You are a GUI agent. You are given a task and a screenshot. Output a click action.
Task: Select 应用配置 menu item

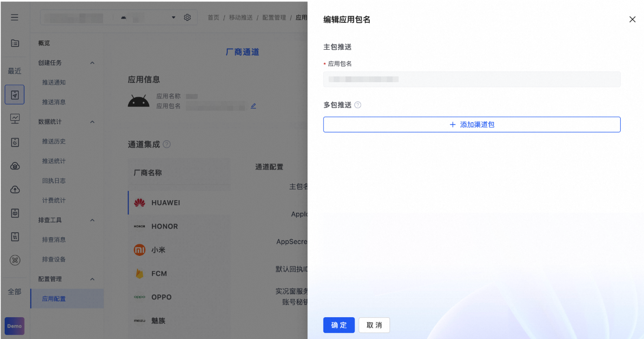coord(67,299)
